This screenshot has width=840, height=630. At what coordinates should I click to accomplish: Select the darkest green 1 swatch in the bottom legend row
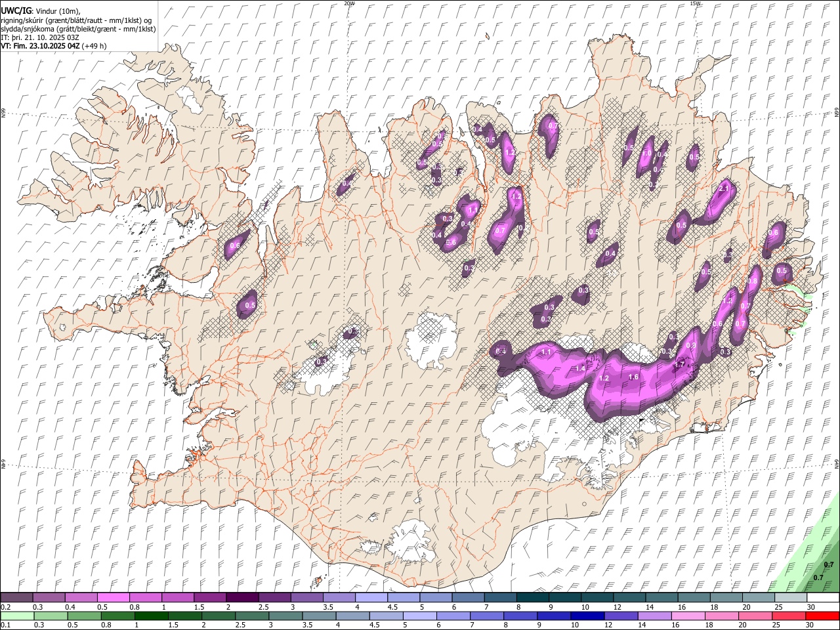(152, 616)
